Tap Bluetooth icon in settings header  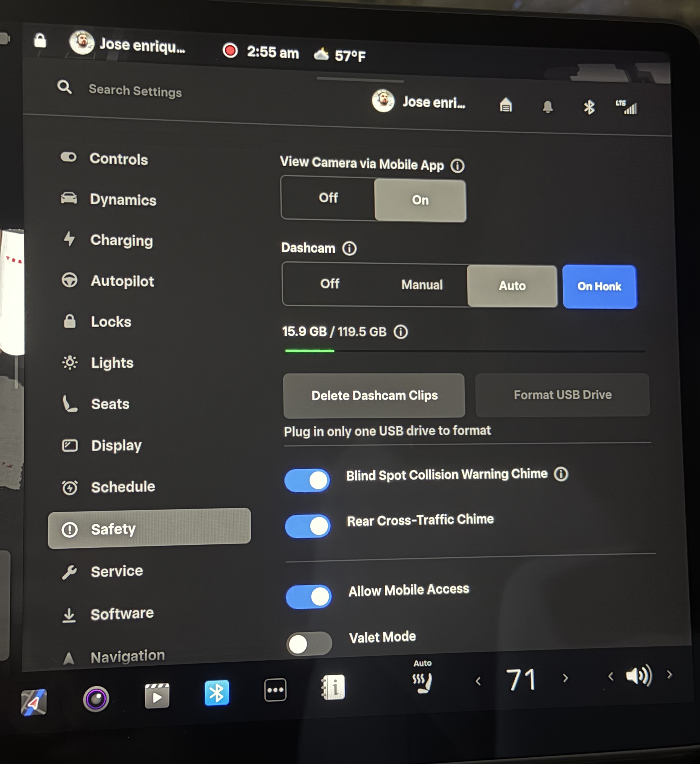[x=589, y=107]
